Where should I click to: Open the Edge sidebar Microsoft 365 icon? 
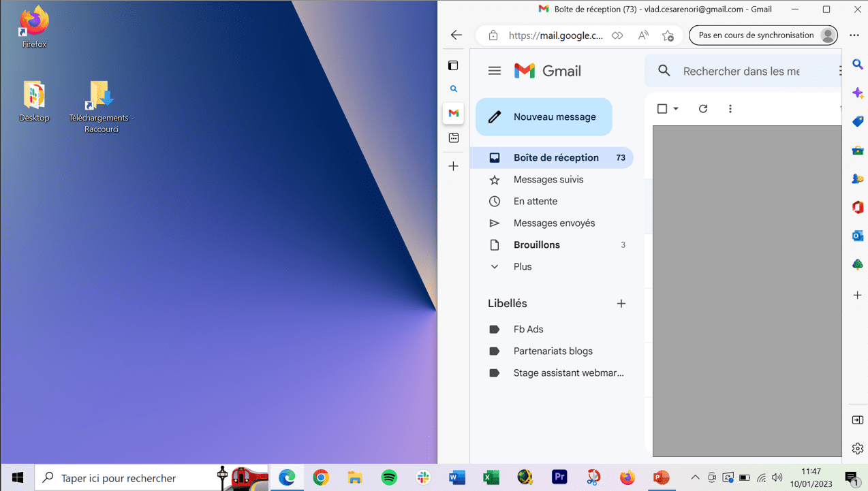858,207
